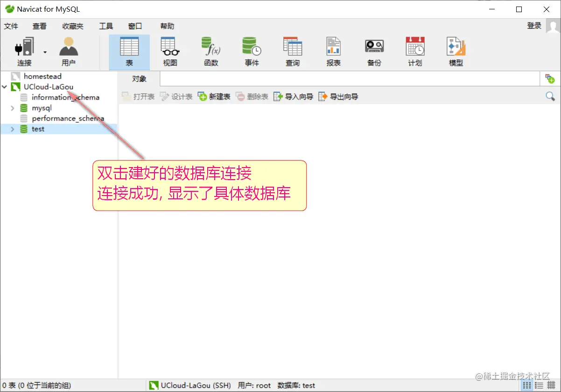The width and height of the screenshot is (561, 392).
Task: Click the 打开表 button
Action: click(x=138, y=97)
